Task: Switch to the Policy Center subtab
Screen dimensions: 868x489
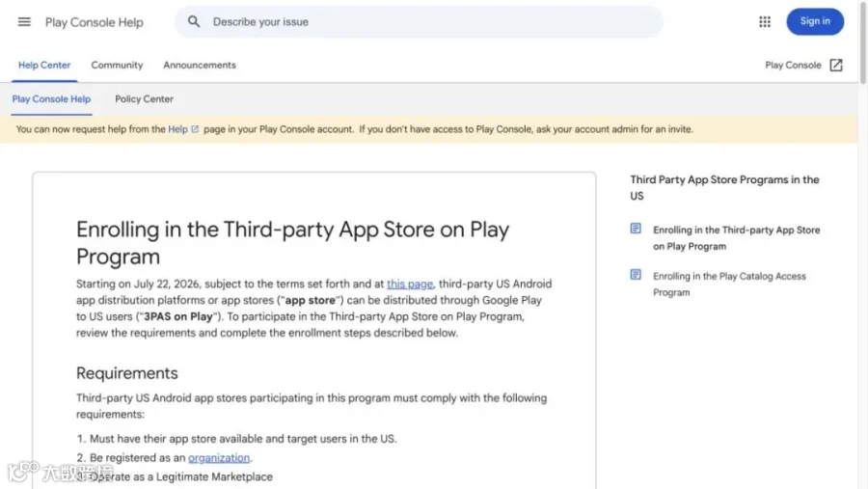Action: pos(144,99)
